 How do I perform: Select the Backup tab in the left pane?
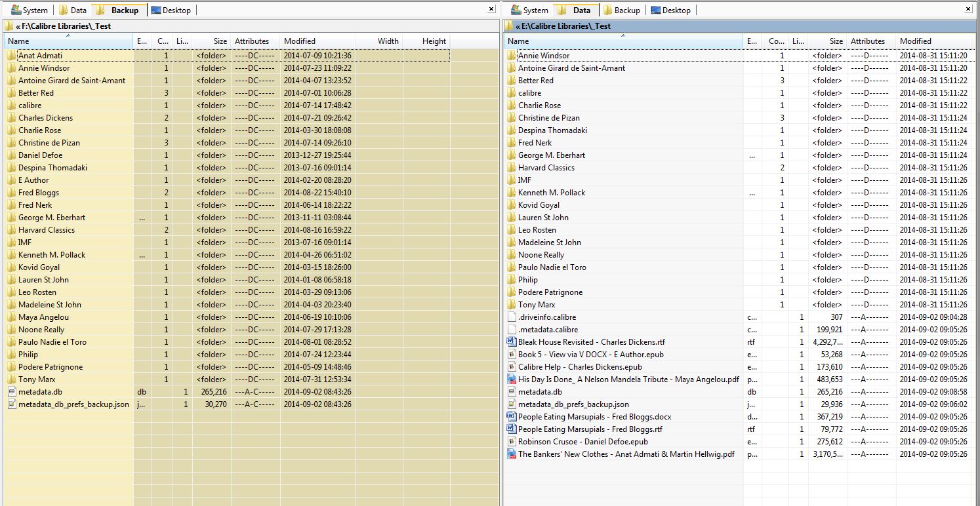coord(119,10)
